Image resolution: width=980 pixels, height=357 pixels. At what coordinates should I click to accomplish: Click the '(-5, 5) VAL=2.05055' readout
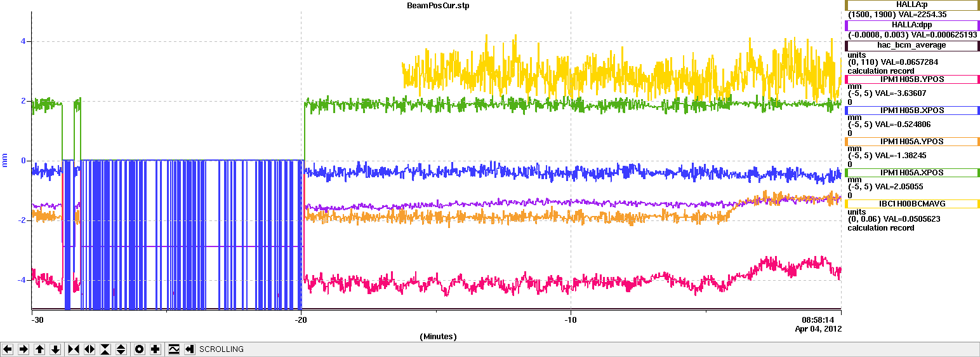coord(884,187)
